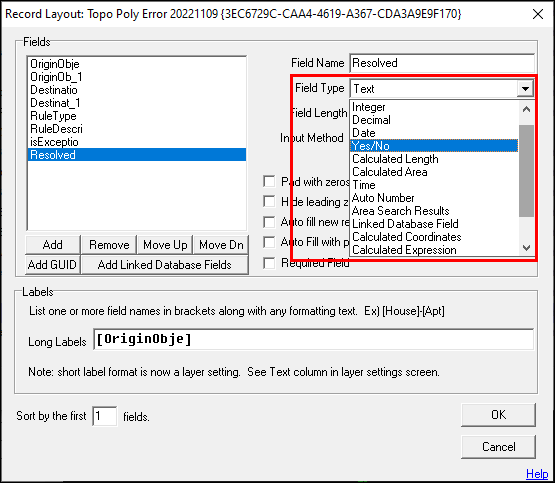Select RuleType field in list
Image resolution: width=555 pixels, height=483 pixels.
[137, 116]
